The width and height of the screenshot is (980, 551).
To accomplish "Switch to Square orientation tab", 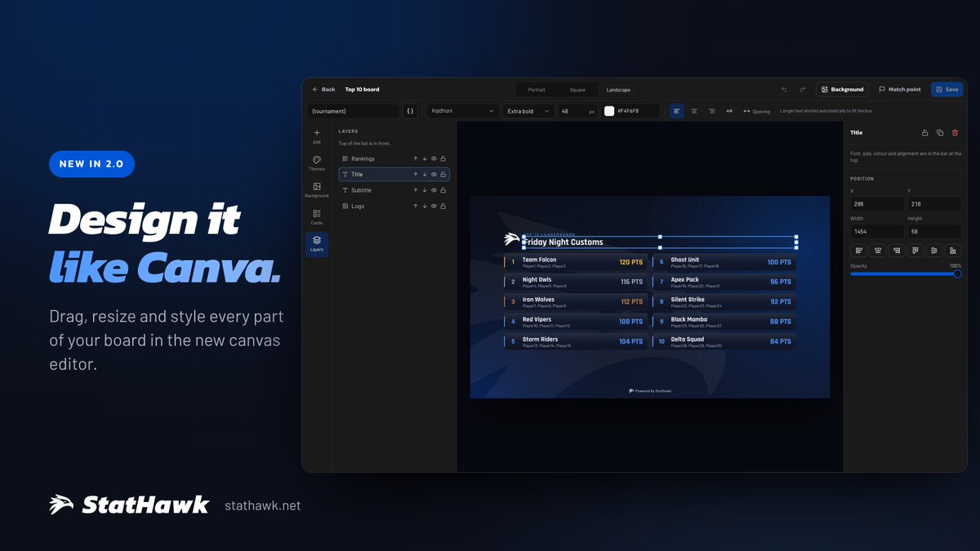I will 577,90.
